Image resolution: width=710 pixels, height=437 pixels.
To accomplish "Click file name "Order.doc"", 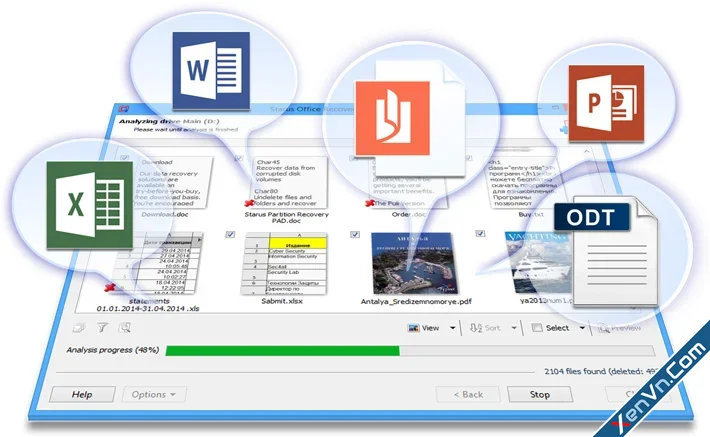I will tap(409, 214).
